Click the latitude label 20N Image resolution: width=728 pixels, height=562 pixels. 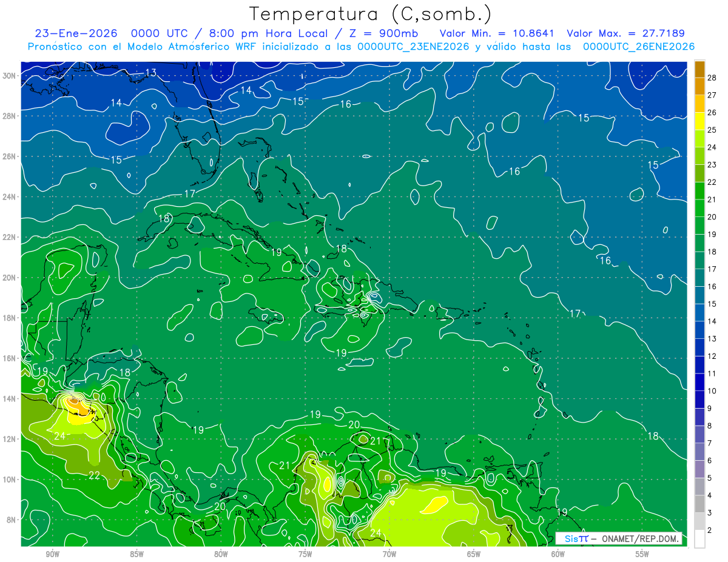[10, 278]
